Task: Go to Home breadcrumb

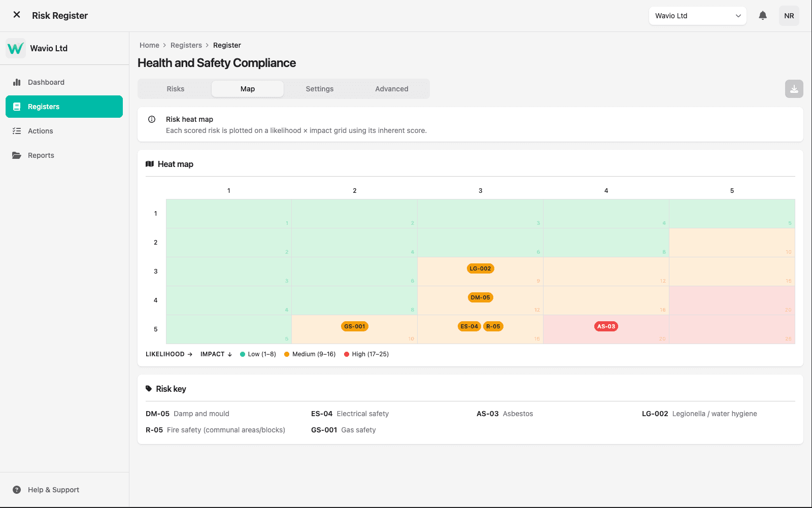Action: pyautogui.click(x=149, y=45)
